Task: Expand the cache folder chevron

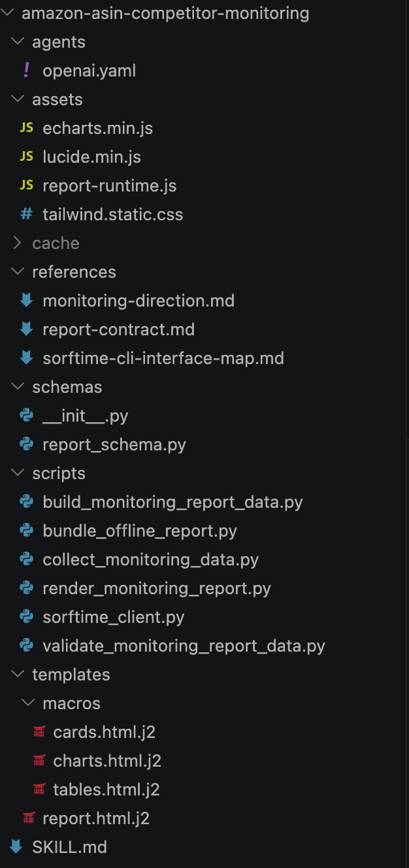Action: 18,243
